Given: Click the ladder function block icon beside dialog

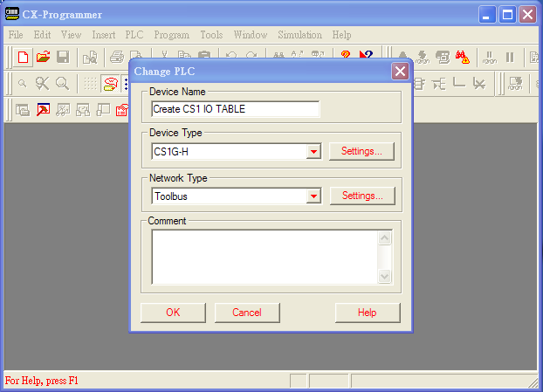Looking at the screenshot, I should click(x=419, y=84).
